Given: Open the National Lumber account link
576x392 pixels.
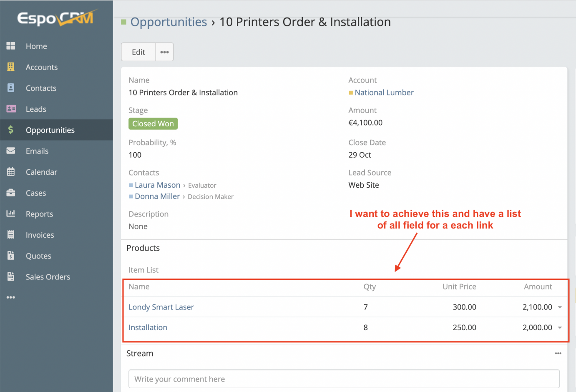Looking at the screenshot, I should coord(384,93).
